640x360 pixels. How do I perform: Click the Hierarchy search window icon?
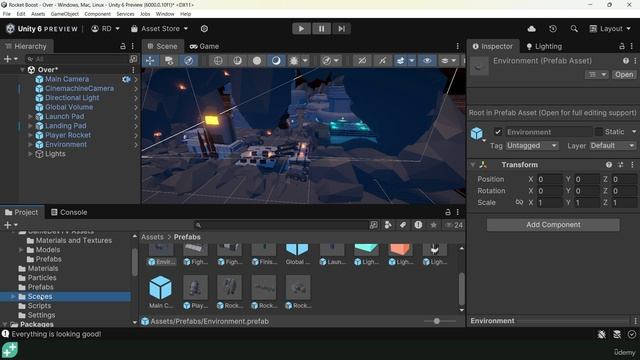click(133, 59)
